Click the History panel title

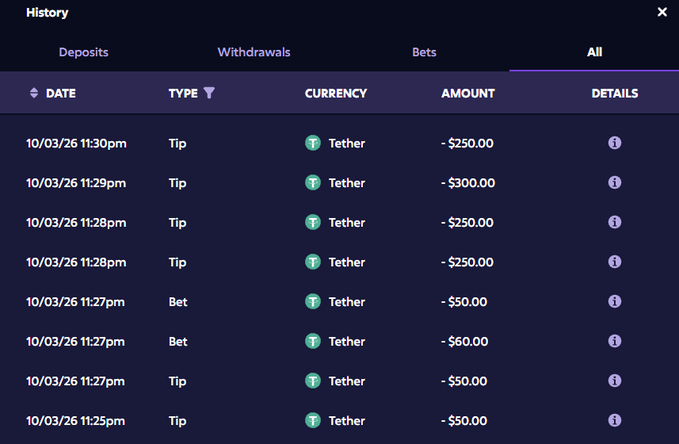47,13
